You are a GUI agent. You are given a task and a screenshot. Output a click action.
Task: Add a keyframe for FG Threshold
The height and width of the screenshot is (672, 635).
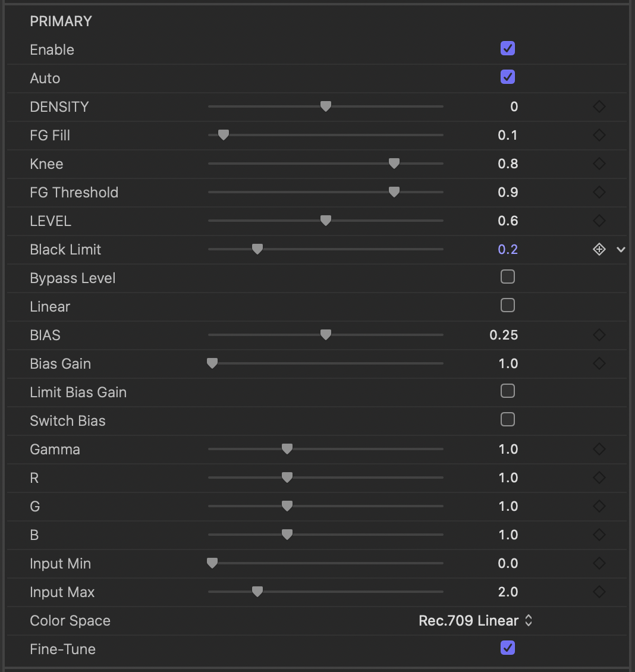pos(599,192)
